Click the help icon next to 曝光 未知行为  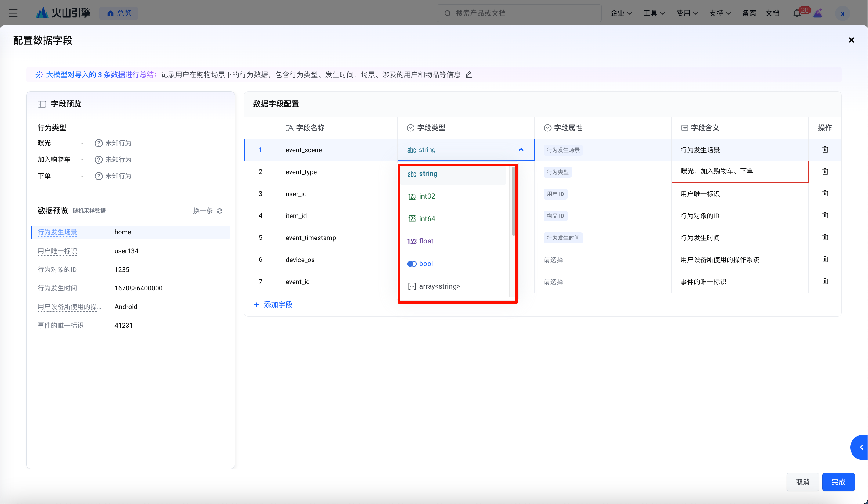tap(99, 143)
